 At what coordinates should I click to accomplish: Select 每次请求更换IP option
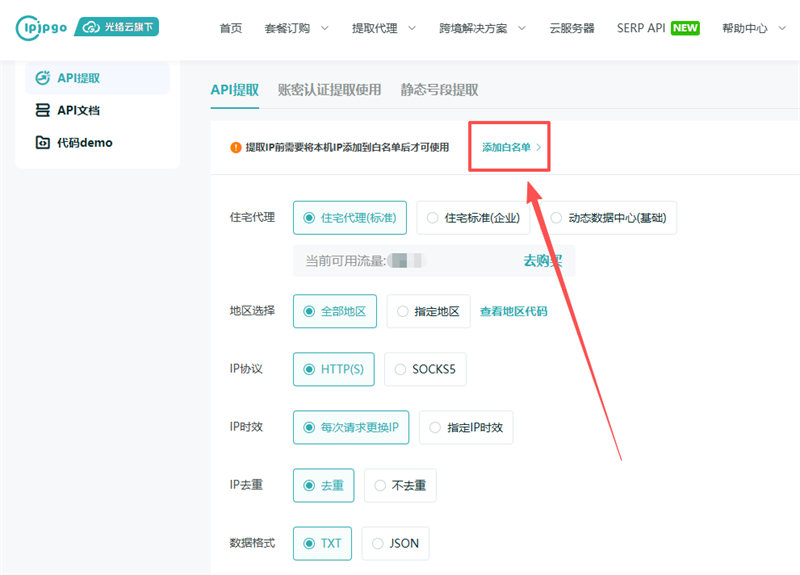tap(351, 427)
